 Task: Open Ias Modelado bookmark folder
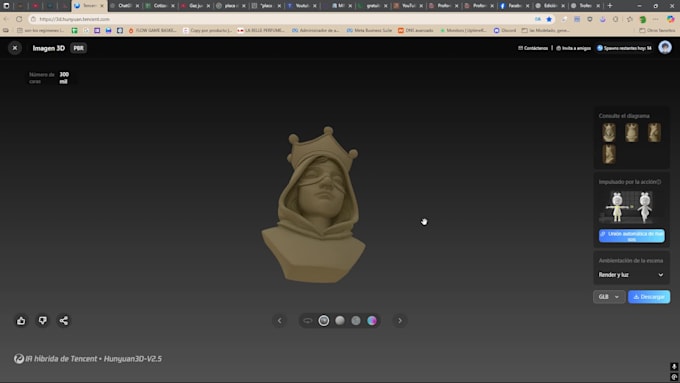pyautogui.click(x=546, y=30)
